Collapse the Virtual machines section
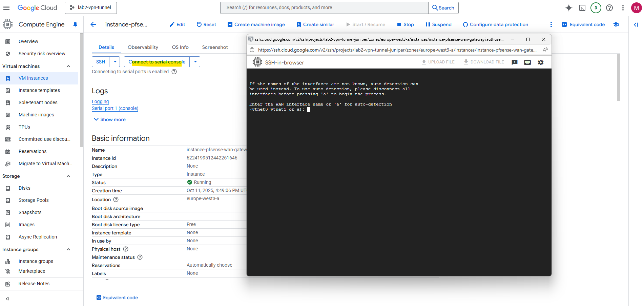The image size is (644, 306). click(x=68, y=66)
